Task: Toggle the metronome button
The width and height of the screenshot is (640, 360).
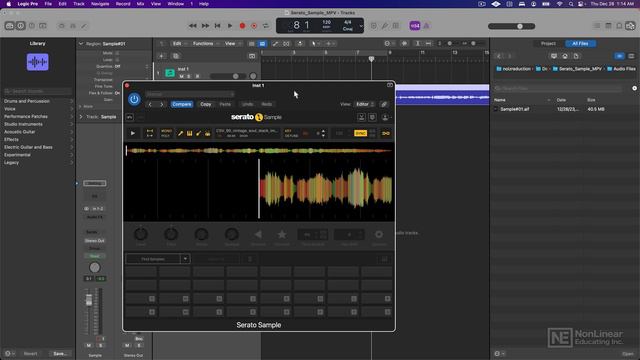Action: tap(426, 26)
